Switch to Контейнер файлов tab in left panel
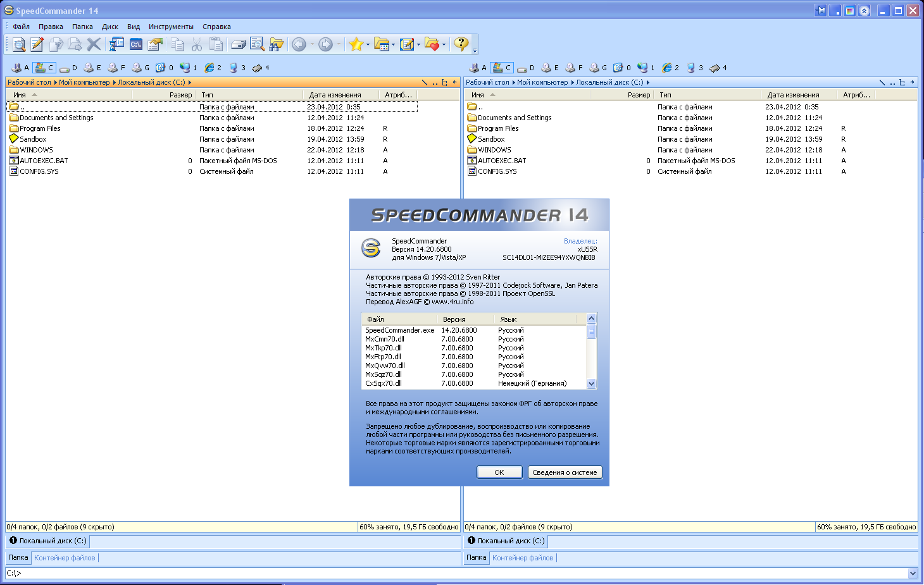This screenshot has height=585, width=924. point(65,558)
